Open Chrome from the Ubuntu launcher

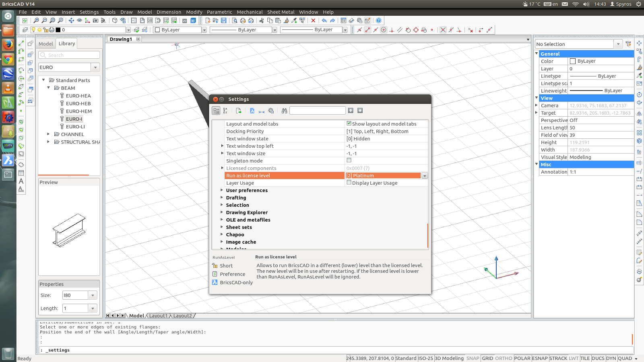(x=8, y=60)
